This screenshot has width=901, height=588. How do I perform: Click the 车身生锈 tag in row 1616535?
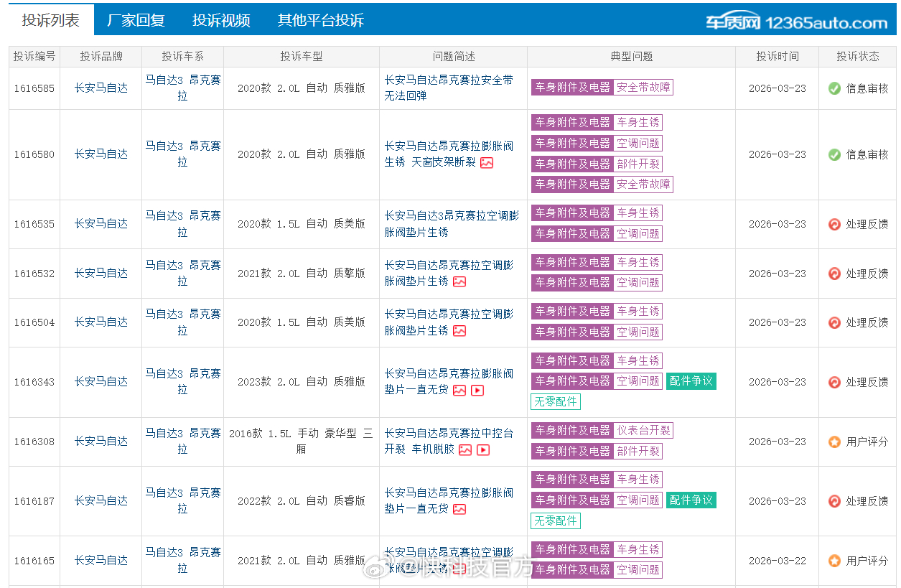coord(638,213)
